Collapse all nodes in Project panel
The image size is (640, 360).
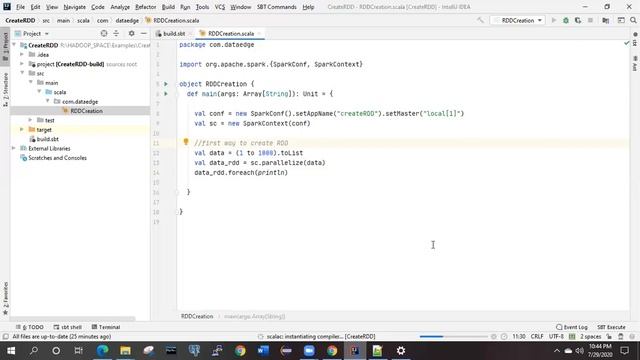point(116,33)
